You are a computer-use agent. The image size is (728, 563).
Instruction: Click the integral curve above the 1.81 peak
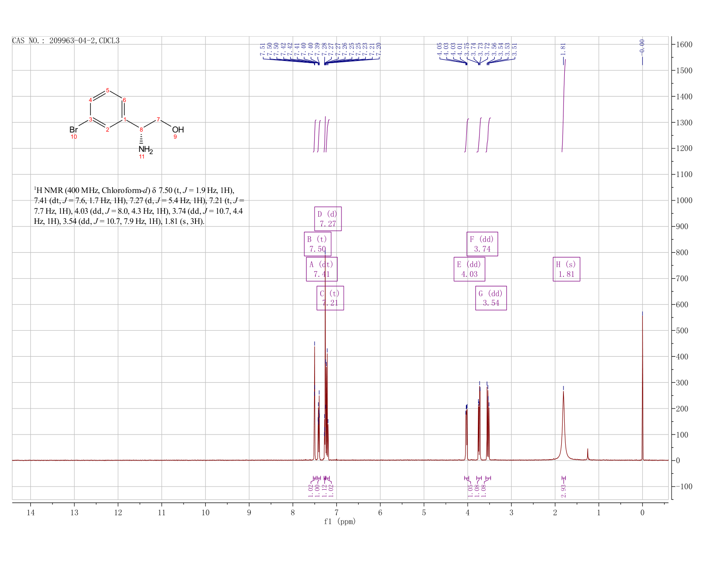click(563, 106)
